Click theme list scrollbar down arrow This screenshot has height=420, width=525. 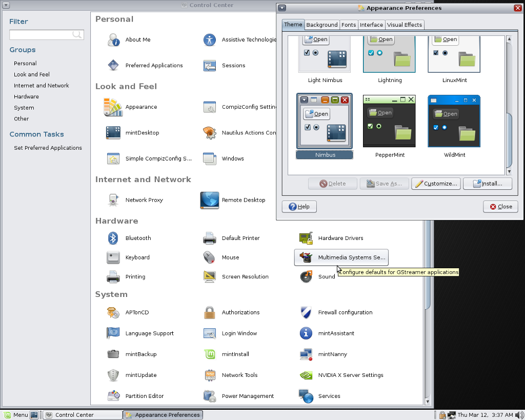[509, 171]
